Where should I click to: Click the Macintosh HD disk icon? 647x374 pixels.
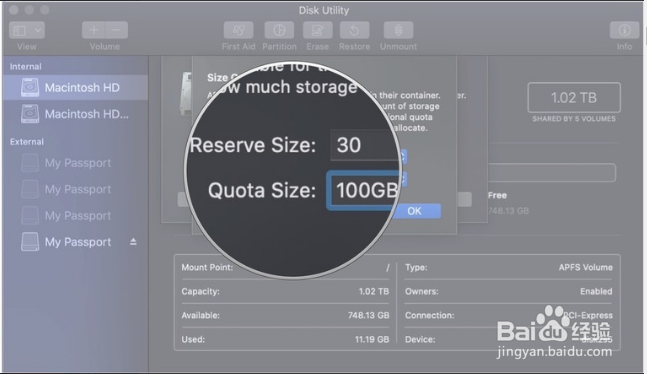[x=30, y=88]
